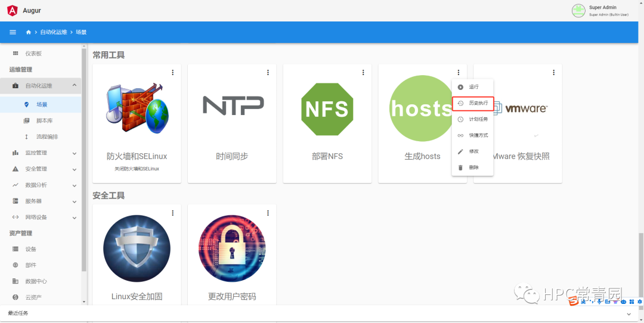The width and height of the screenshot is (644, 323).
Task: Open the 设备 sidebar item
Action: pyautogui.click(x=41, y=249)
